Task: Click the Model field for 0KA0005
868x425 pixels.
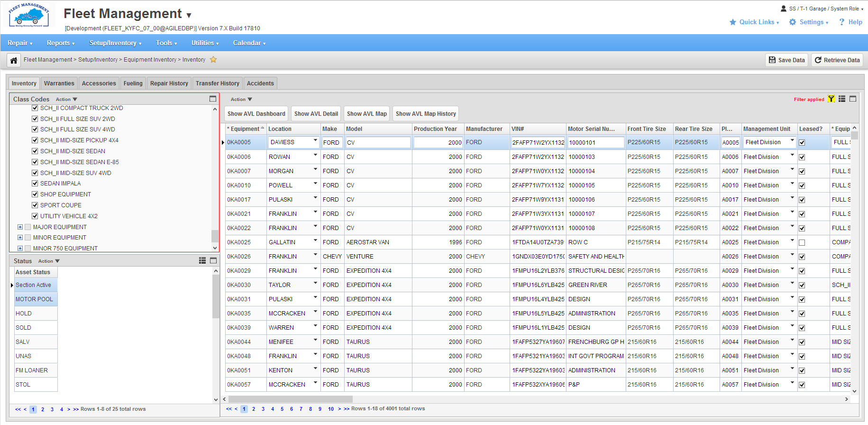Action: pos(378,142)
